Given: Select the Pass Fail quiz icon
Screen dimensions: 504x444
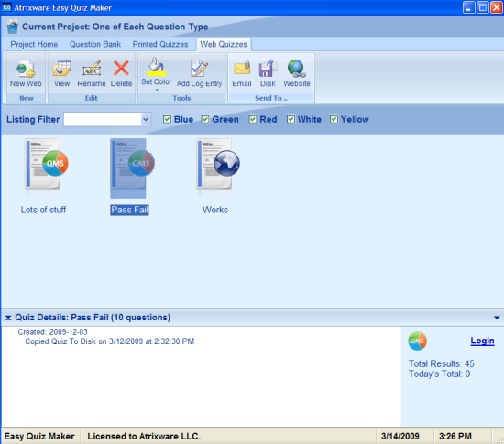Looking at the screenshot, I should [132, 168].
